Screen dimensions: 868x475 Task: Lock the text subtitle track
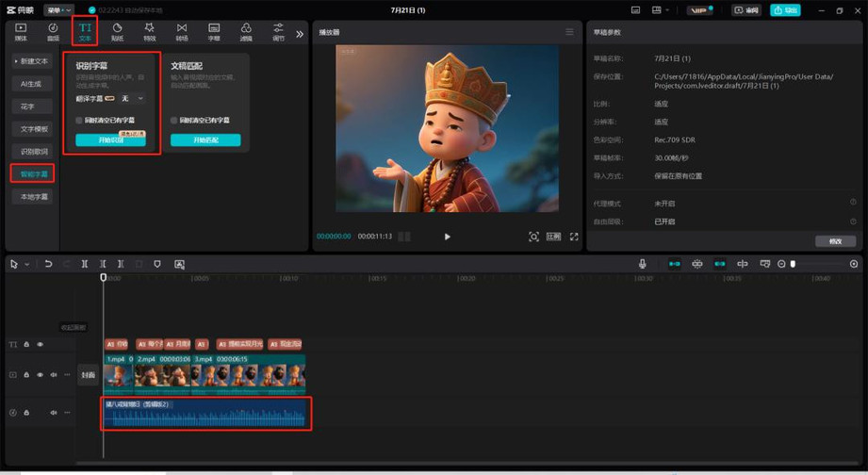pos(26,344)
